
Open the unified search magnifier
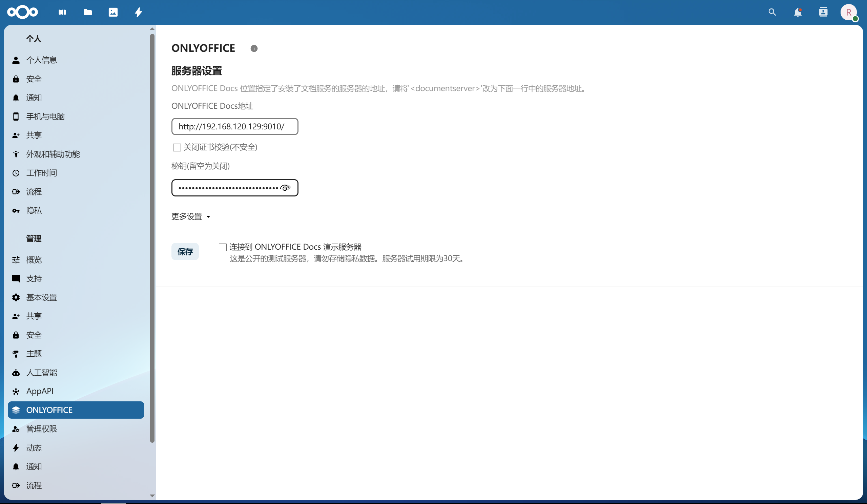772,13
